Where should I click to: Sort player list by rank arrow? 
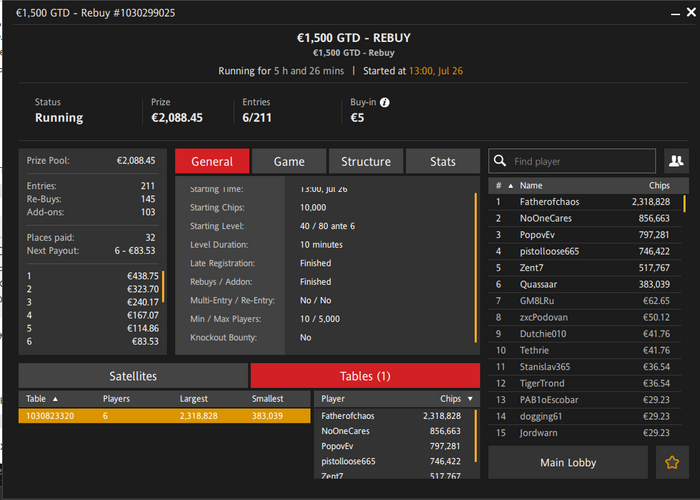point(510,186)
